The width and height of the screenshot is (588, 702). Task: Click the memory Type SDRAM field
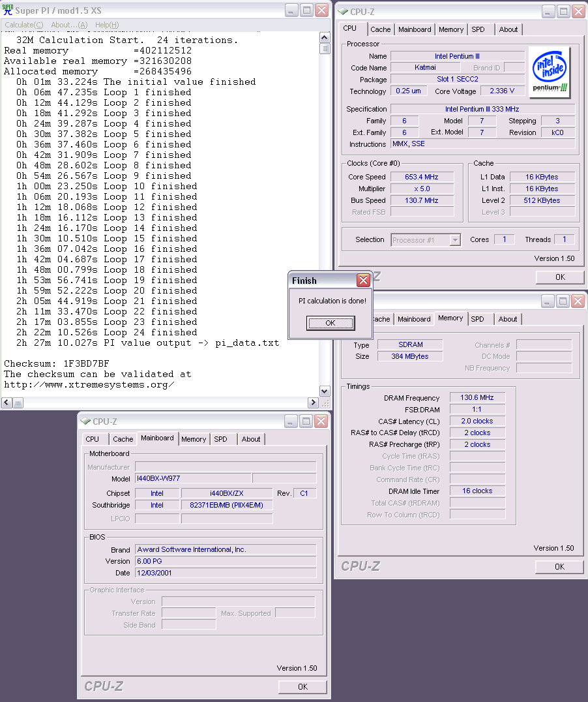(x=410, y=344)
